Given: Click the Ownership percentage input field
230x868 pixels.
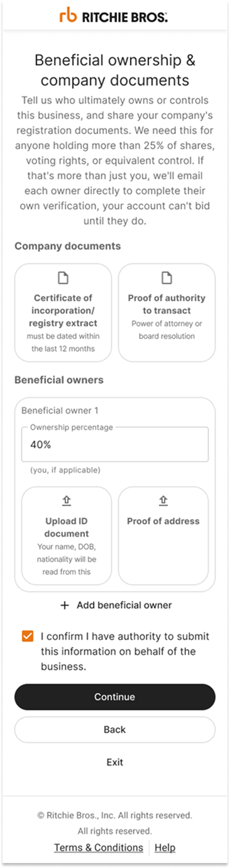Looking at the screenshot, I should pyautogui.click(x=115, y=444).
